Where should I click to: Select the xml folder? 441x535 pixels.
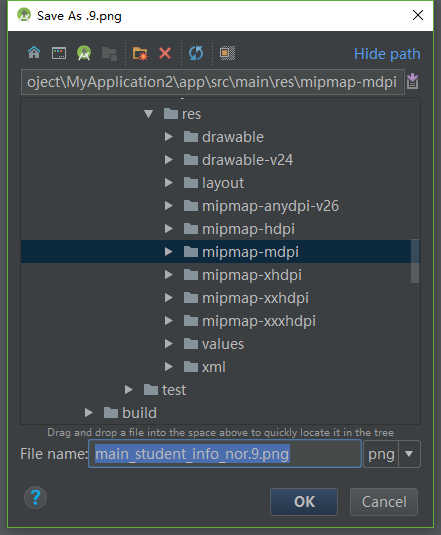point(204,367)
